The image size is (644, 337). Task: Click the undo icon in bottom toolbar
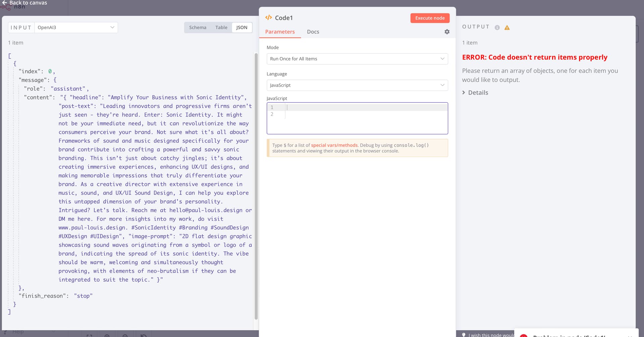[144, 336]
